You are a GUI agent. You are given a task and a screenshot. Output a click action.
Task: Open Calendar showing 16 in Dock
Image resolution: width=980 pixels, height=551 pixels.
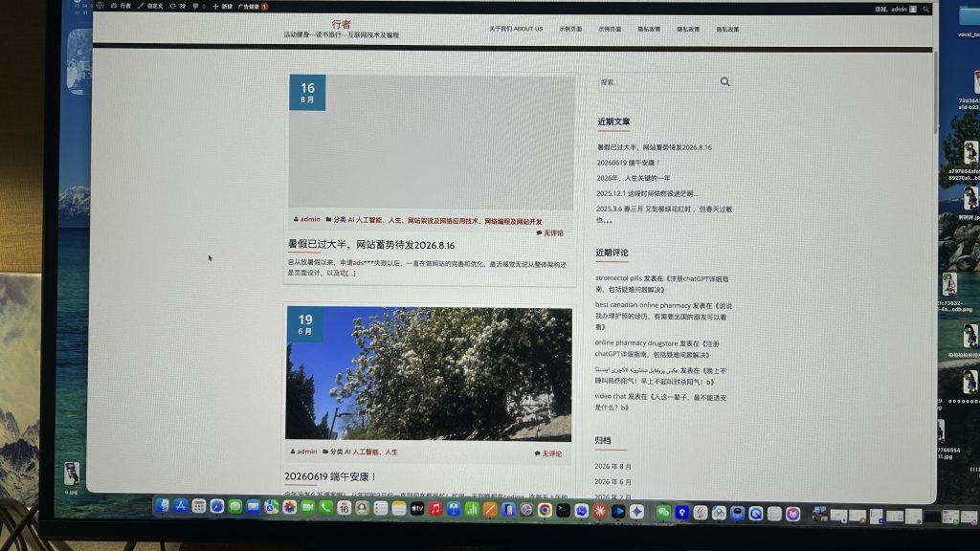click(x=344, y=508)
